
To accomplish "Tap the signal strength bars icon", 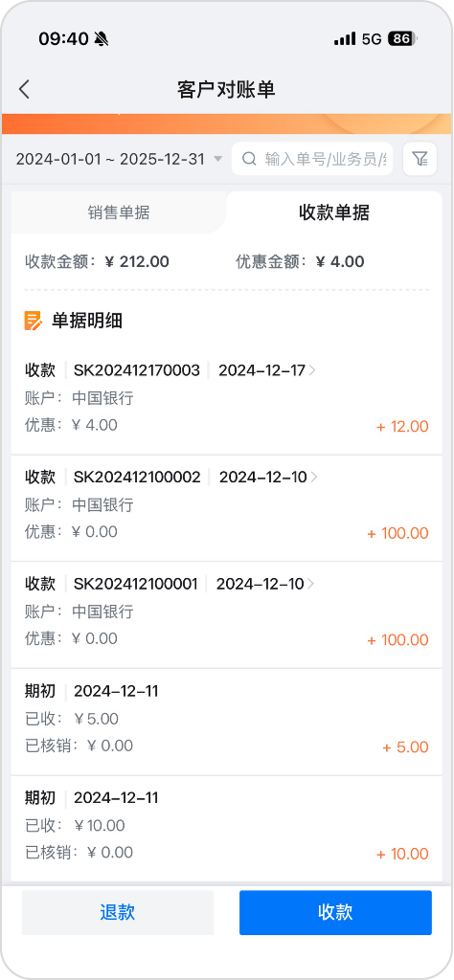I will [x=345, y=38].
